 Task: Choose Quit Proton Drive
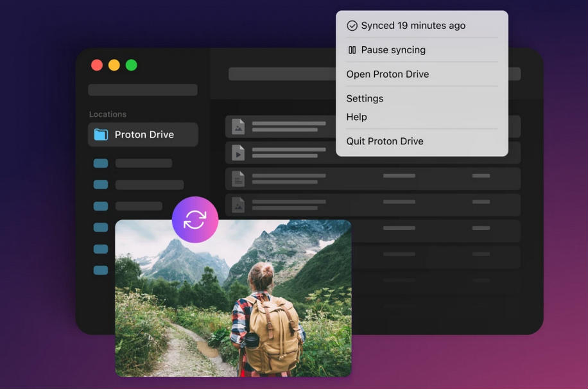tap(385, 141)
